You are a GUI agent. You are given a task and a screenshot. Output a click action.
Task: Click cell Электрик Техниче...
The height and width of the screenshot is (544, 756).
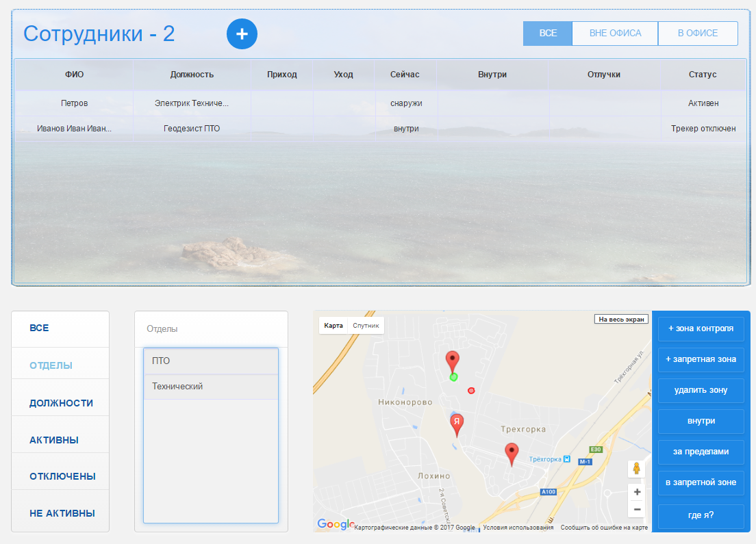pos(192,103)
